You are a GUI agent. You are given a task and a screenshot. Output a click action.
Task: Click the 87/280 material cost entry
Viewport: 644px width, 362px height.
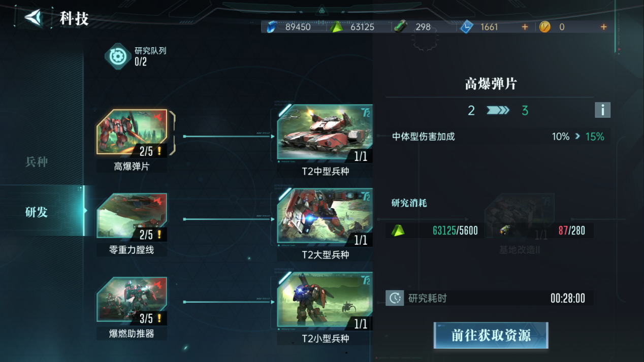point(542,231)
